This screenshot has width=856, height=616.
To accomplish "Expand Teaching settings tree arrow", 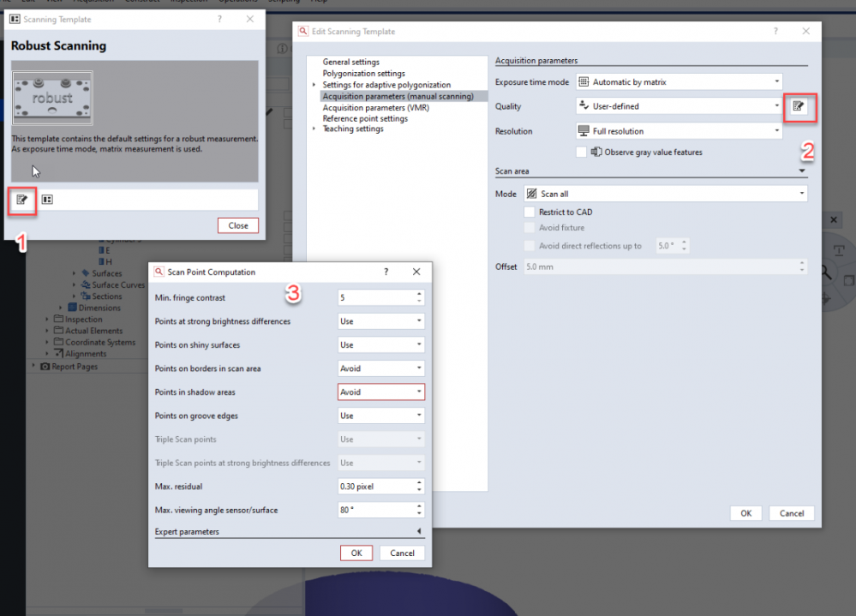I will [314, 129].
